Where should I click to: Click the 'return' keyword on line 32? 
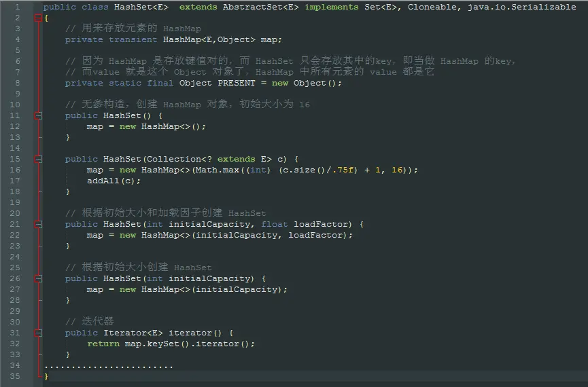point(103,344)
